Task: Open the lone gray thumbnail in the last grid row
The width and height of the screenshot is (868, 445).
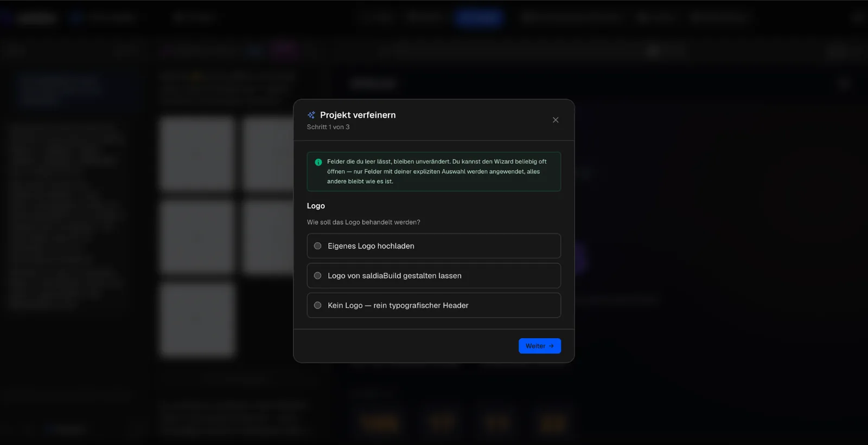Action: pyautogui.click(x=197, y=319)
